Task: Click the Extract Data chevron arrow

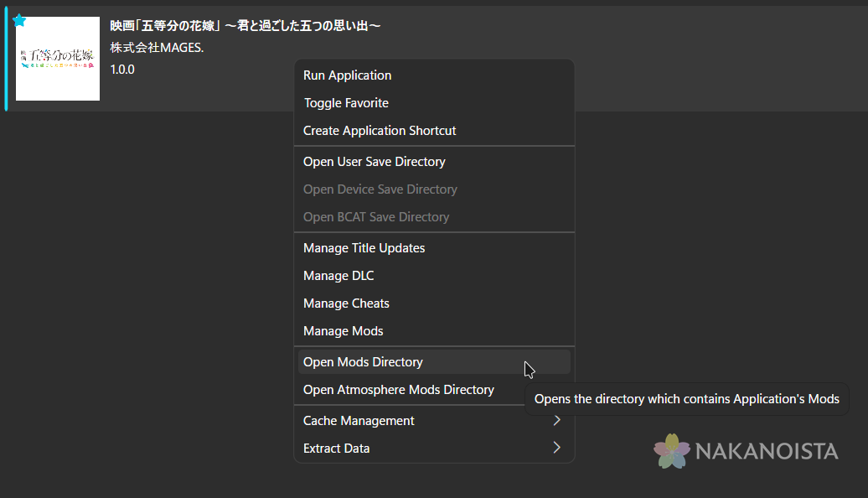Action: tap(557, 449)
